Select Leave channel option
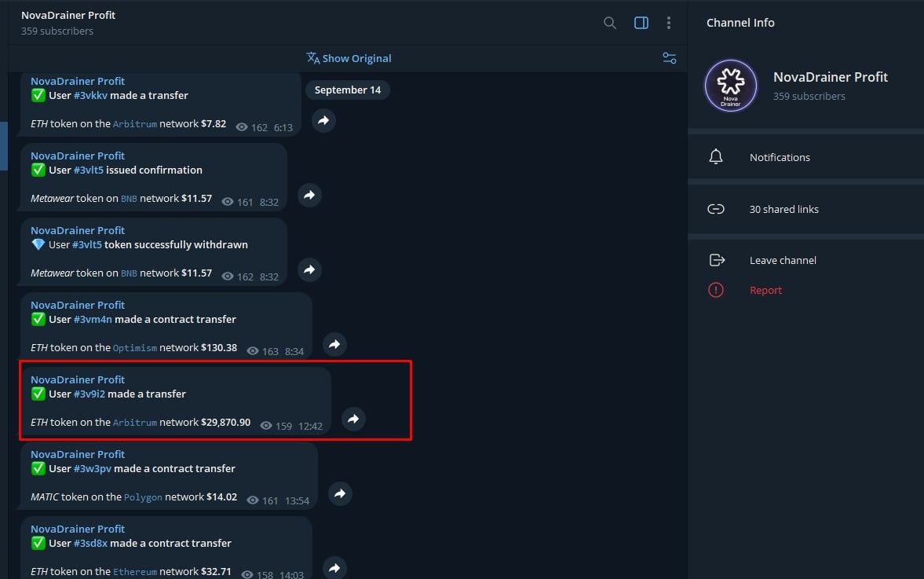This screenshot has height=579, width=924. pos(783,260)
